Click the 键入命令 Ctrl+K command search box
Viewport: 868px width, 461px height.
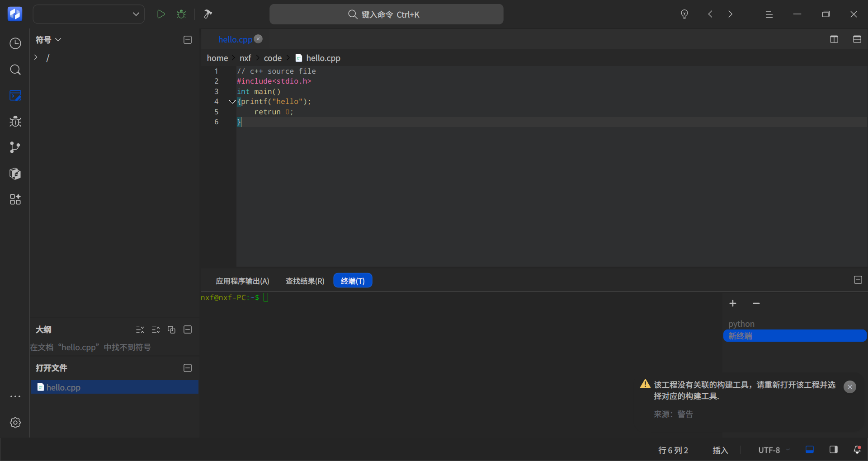pyautogui.click(x=387, y=14)
